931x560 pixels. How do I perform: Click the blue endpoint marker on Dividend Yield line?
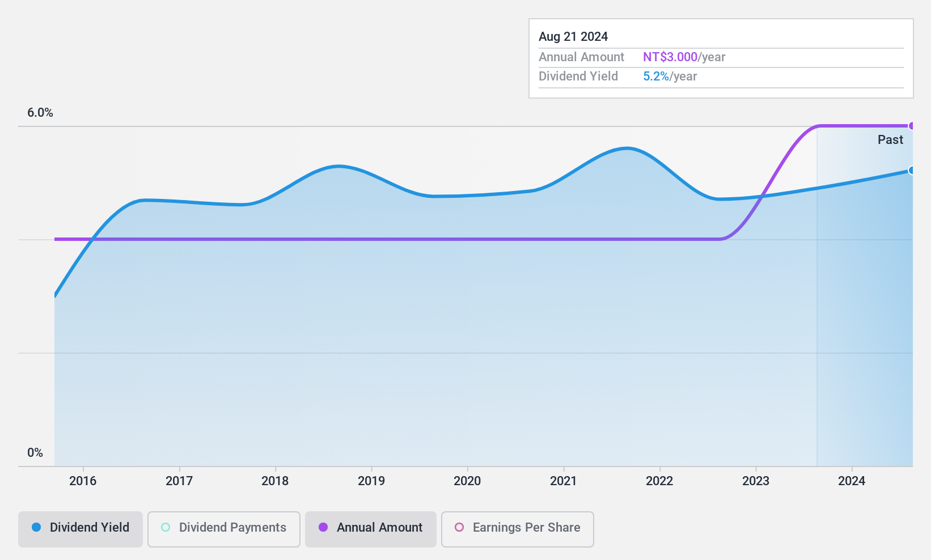point(912,170)
